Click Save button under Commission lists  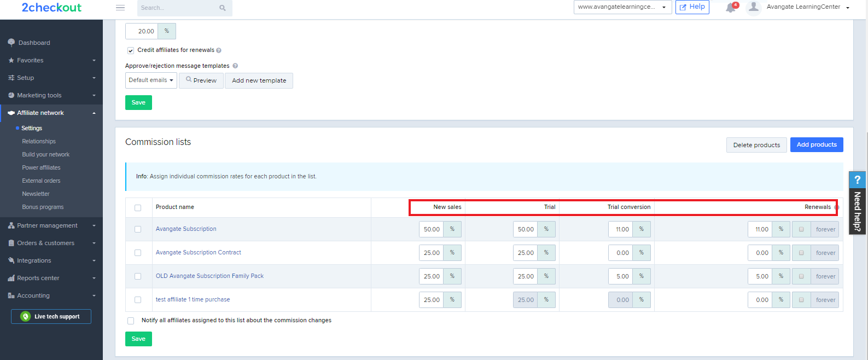[x=138, y=339]
